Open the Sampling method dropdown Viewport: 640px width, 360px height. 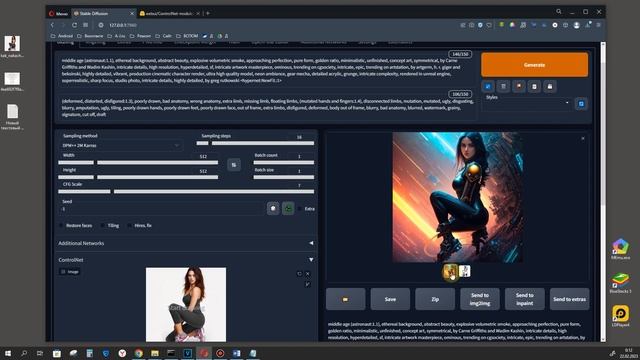[x=120, y=145]
